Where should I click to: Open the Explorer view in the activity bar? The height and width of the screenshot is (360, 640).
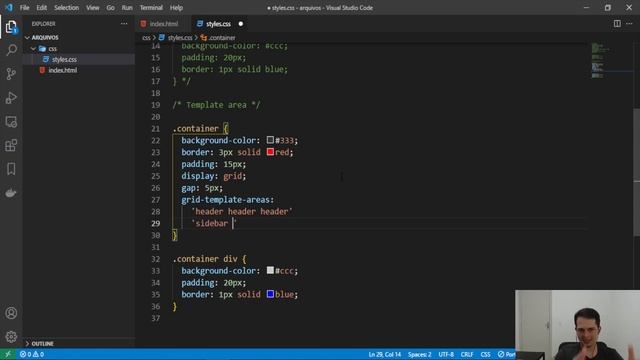click(x=11, y=27)
